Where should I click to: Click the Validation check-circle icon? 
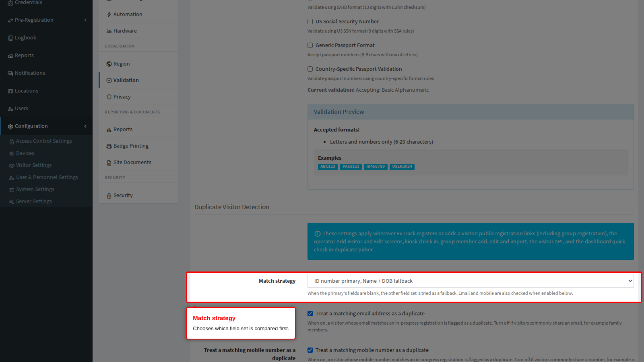[x=109, y=80]
